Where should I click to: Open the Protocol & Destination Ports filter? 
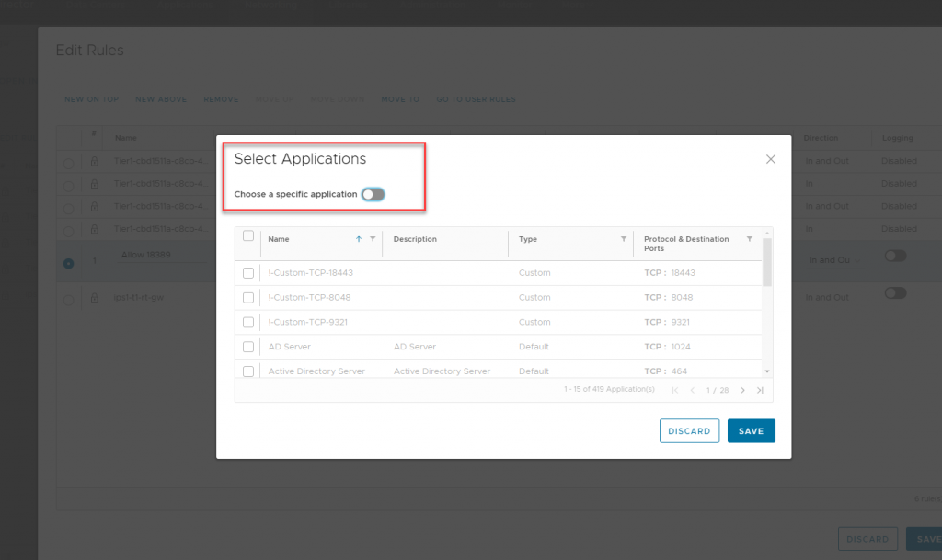point(749,239)
